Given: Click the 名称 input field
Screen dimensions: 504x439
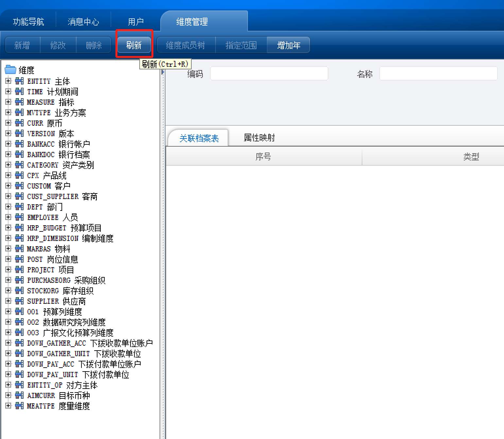Looking at the screenshot, I should 438,73.
